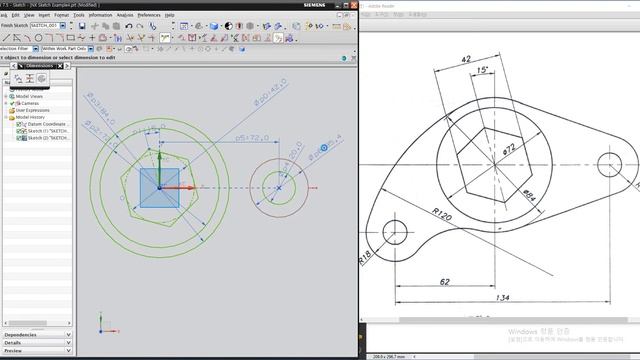The image size is (640, 360).
Task: Click the Dimensions dialog right arrow
Action: click(x=67, y=66)
